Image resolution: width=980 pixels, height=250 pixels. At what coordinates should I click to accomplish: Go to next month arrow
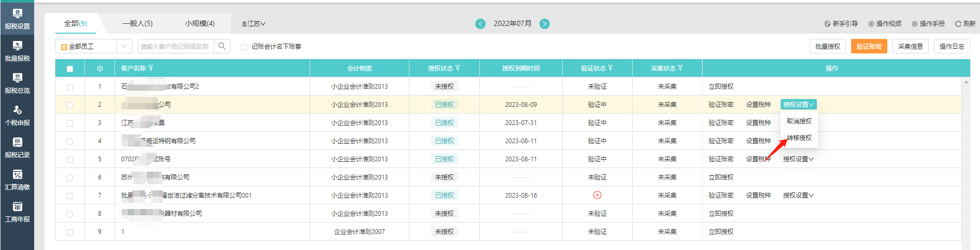pos(545,24)
